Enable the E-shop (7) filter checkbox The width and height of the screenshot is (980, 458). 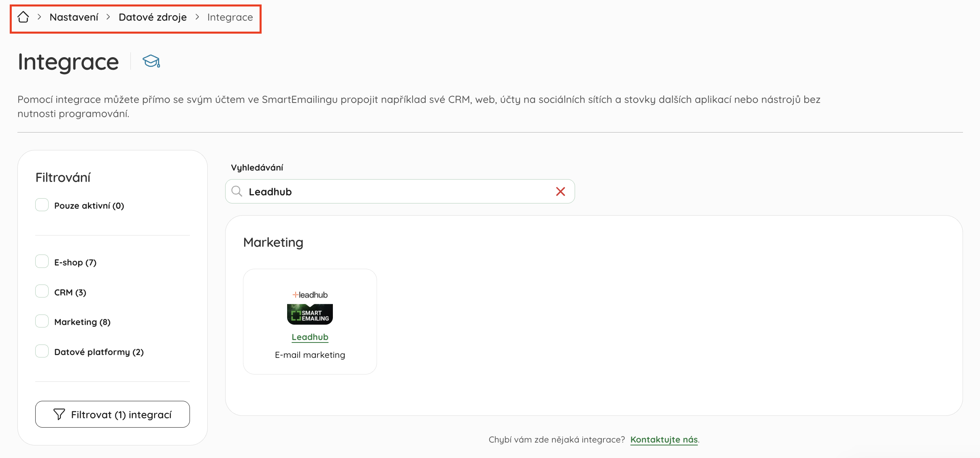pos(42,262)
